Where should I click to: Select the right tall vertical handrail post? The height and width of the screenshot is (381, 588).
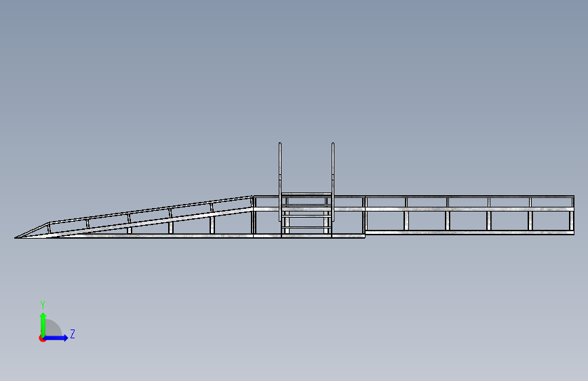(x=332, y=182)
